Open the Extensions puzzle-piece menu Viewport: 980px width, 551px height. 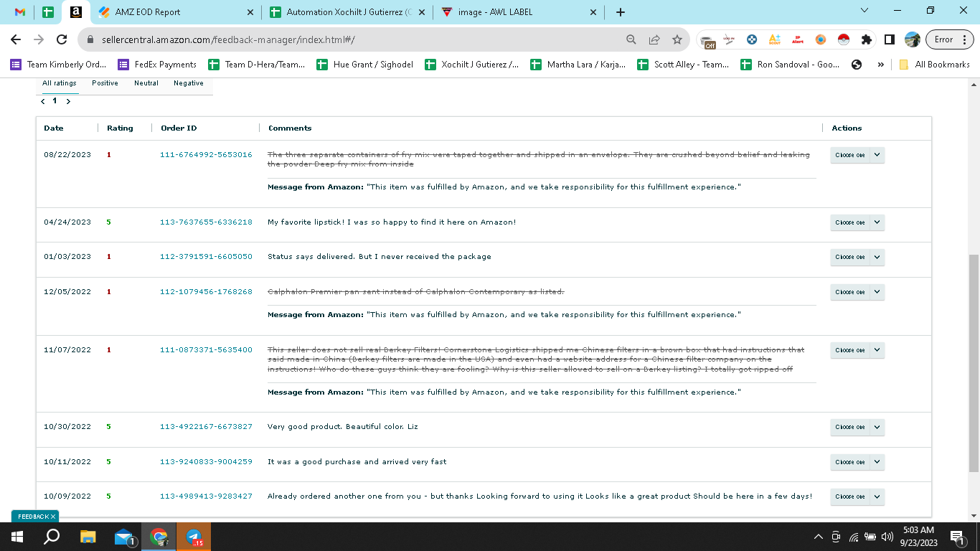pos(867,39)
